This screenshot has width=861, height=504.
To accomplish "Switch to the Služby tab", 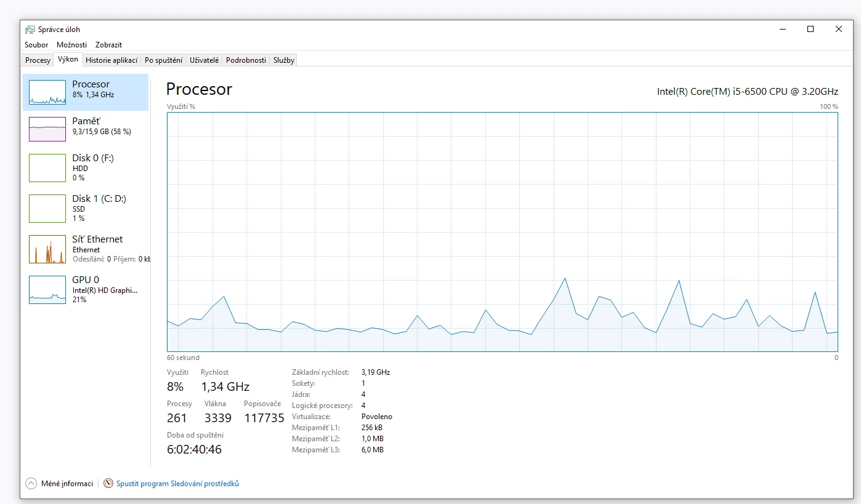I will 284,60.
